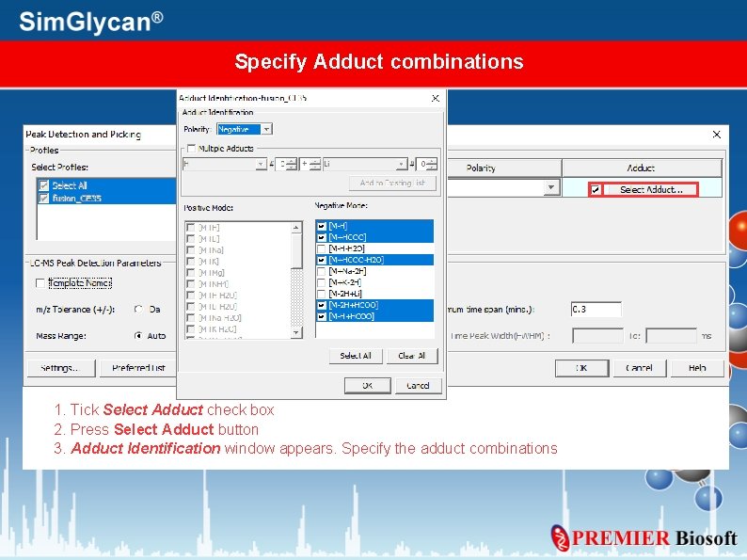The image size is (747, 560).
Task: Close the Peak Detection and Picking window
Action: [717, 135]
